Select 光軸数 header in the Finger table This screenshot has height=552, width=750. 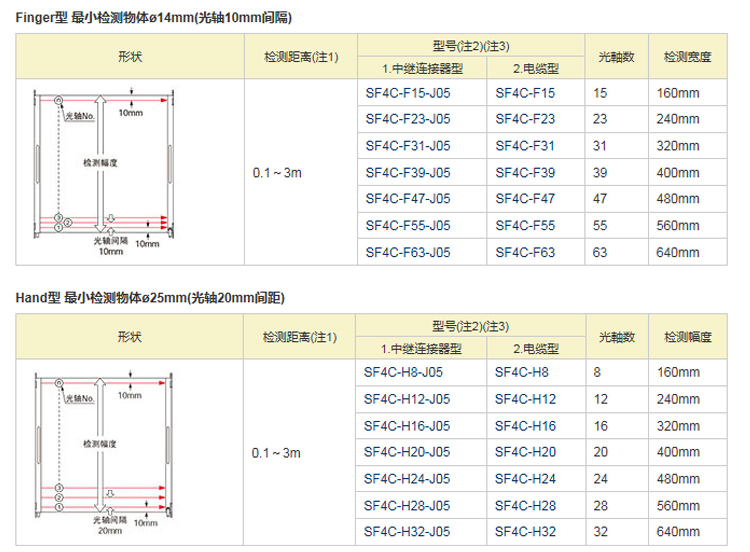[616, 57]
